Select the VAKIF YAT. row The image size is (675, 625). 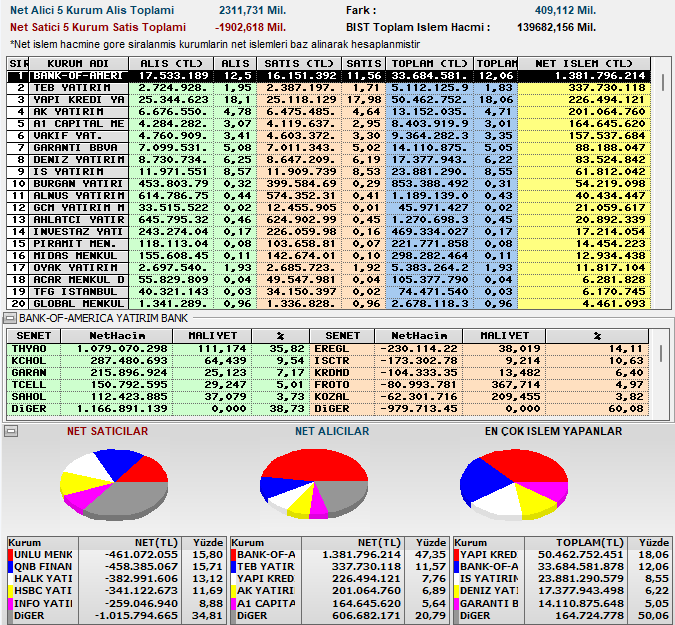328,136
